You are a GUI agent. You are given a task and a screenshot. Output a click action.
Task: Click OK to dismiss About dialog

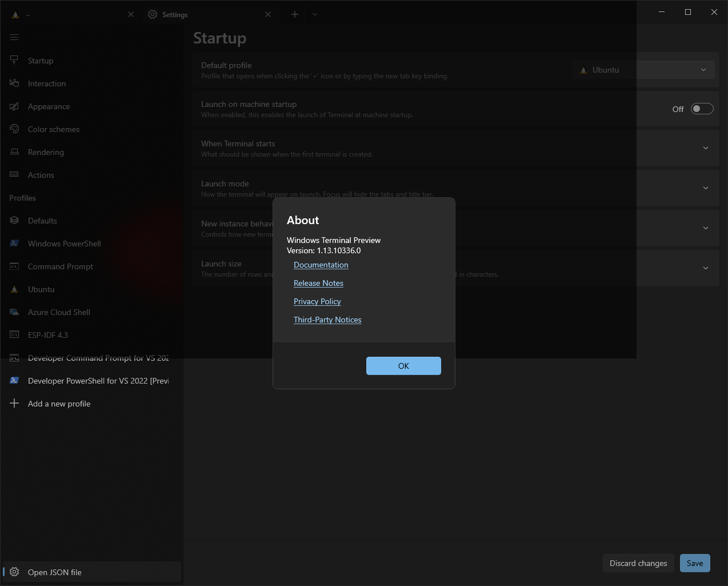point(403,366)
